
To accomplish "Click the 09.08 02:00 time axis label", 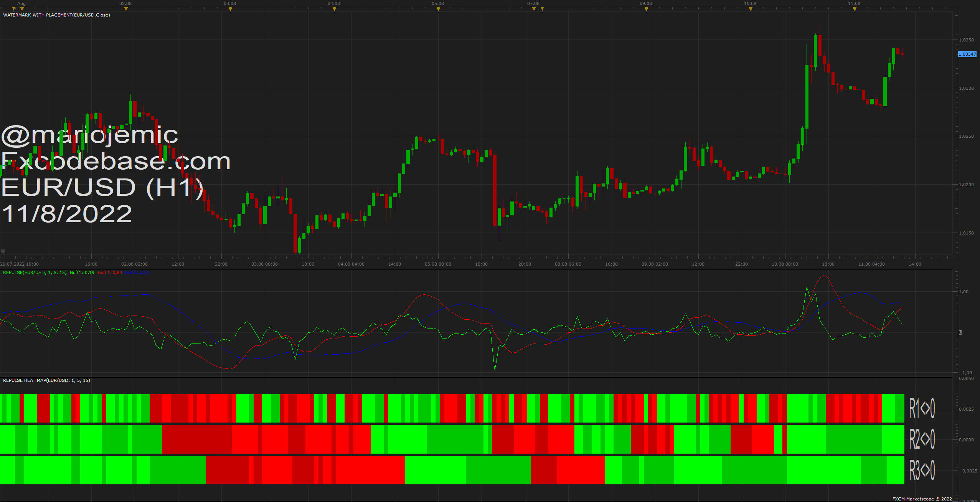I will [655, 264].
